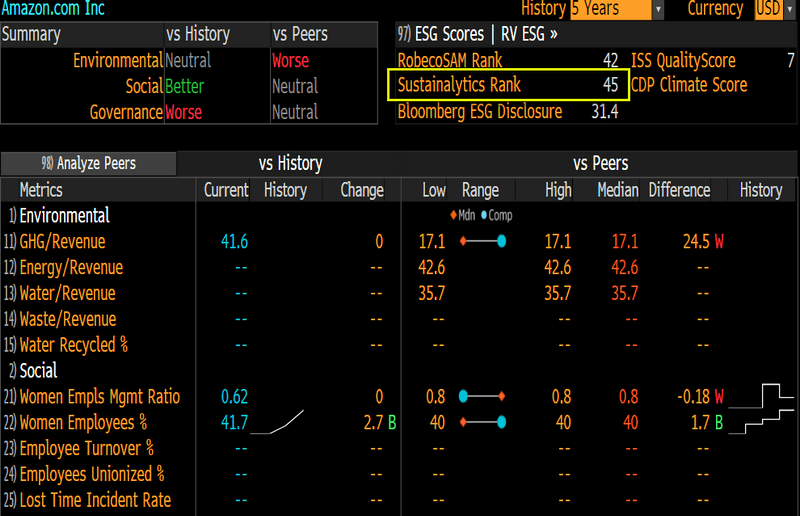Viewport: 800px width, 516px height.
Task: Click the Mdn orange diamond legend icon
Action: 454,215
